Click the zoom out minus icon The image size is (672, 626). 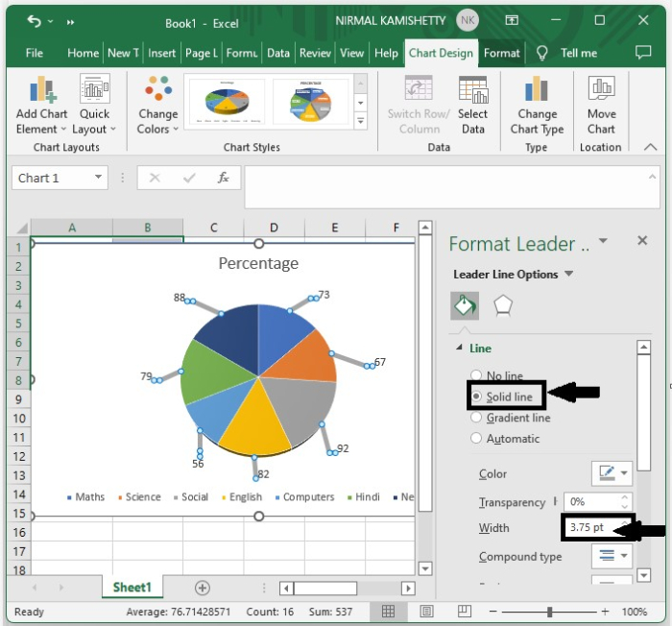click(492, 612)
